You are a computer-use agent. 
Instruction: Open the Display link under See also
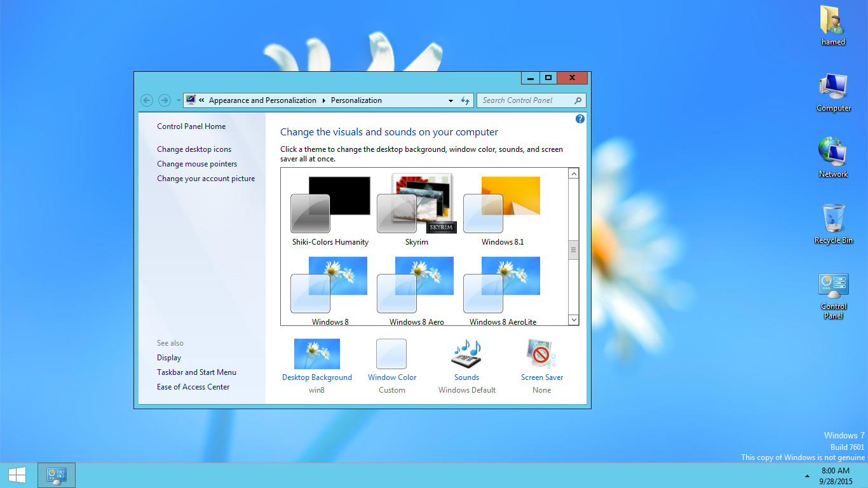pyautogui.click(x=169, y=358)
